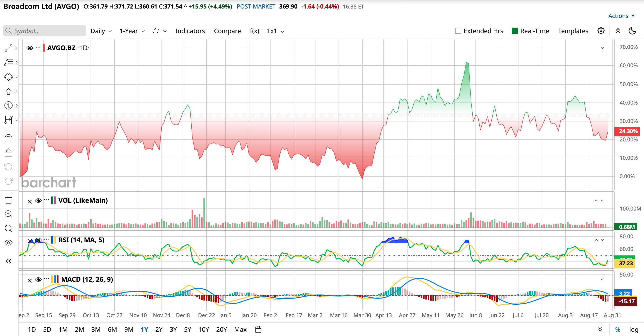Focus the Symbol search field
Screen dimensions: 644x336
[45, 31]
